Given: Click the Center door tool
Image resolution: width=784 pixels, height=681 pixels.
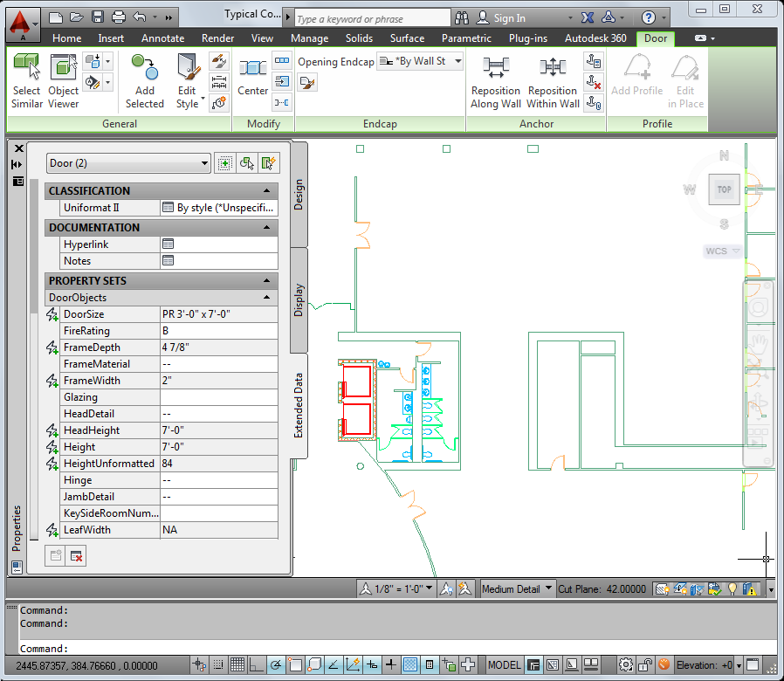Looking at the screenshot, I should pos(252,76).
